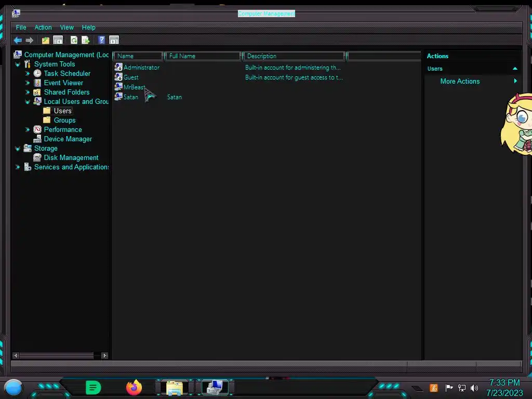Sort by the Name column header
This screenshot has height=399, width=532.
coord(138,56)
